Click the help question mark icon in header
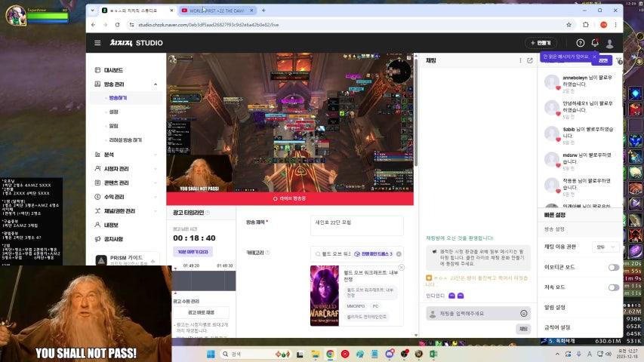The image size is (644, 362). (580, 43)
